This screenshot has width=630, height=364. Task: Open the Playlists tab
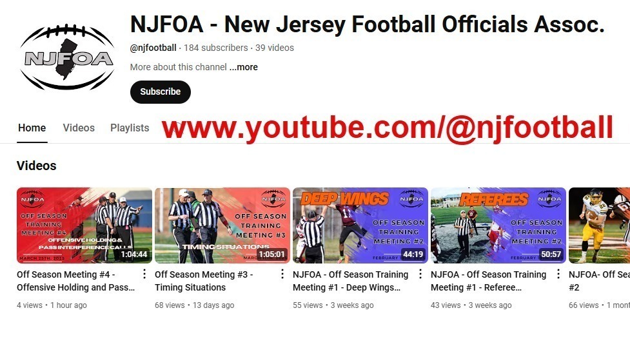(130, 128)
